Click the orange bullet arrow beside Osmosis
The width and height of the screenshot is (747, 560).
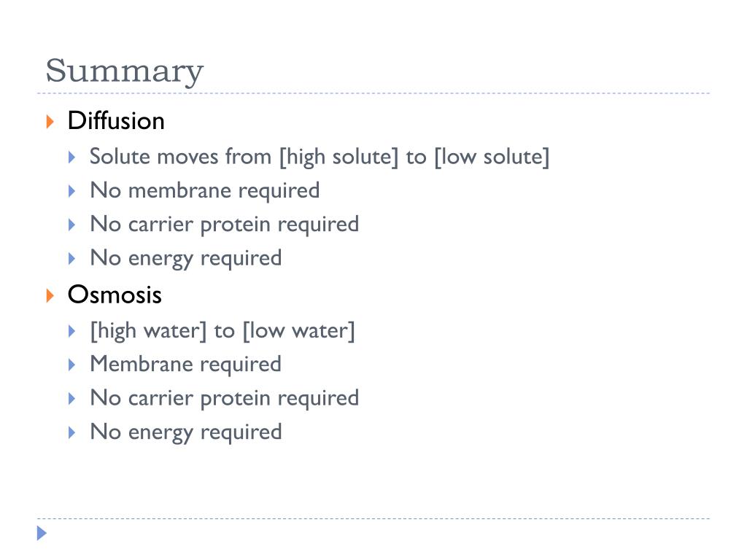coord(50,295)
